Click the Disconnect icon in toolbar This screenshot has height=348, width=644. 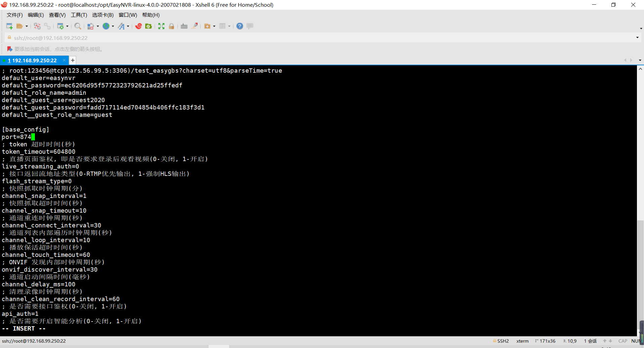(37, 26)
